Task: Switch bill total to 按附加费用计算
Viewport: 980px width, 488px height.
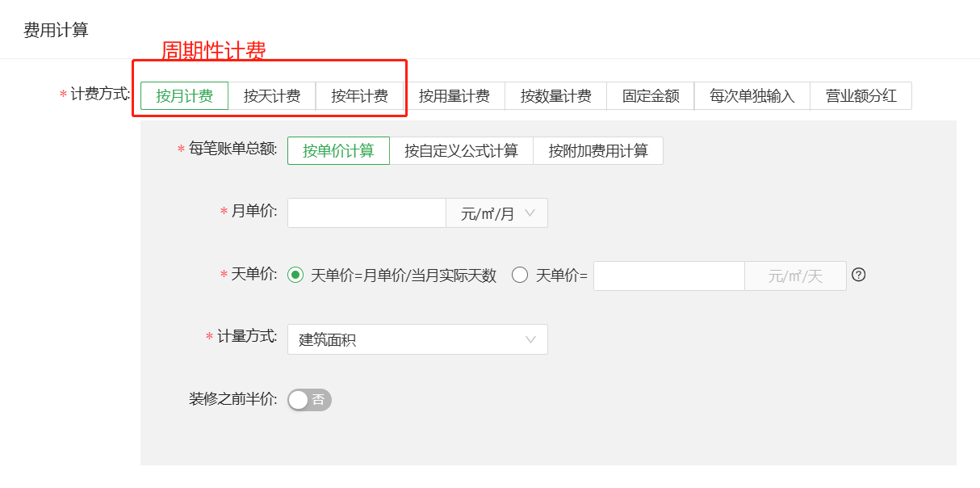Action: click(x=598, y=150)
